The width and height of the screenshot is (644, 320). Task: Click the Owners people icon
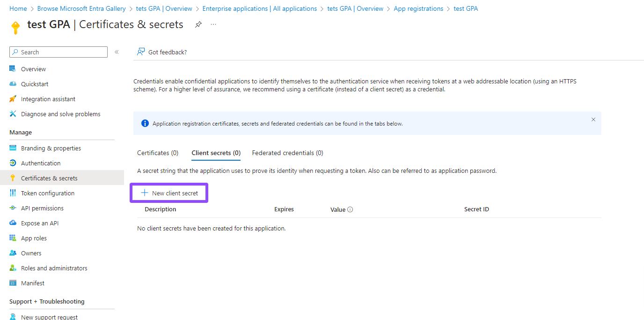point(13,253)
